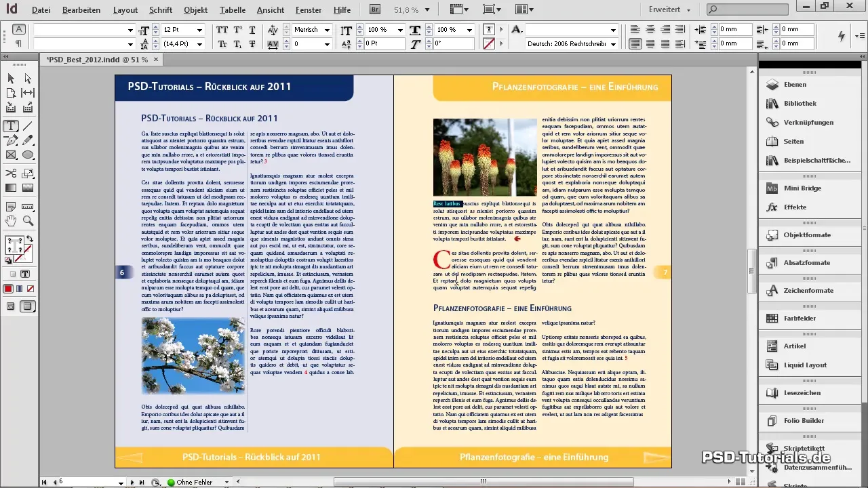Open the language dropdown Deutsch: 2006 Rechtschreibung
This screenshot has height=488, width=868.
point(613,44)
